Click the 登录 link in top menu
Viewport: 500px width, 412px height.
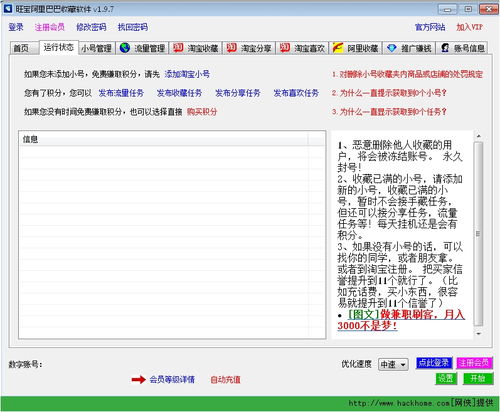[16, 27]
